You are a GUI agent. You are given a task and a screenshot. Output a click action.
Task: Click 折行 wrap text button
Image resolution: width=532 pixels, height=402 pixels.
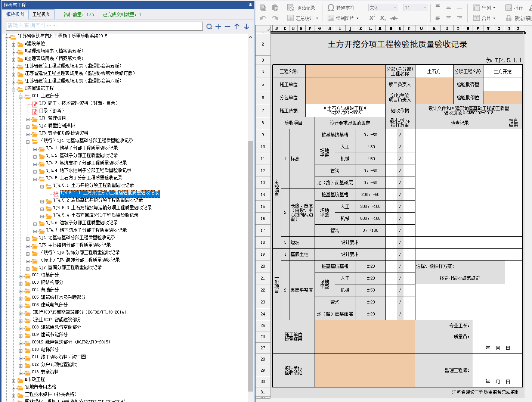point(514,8)
